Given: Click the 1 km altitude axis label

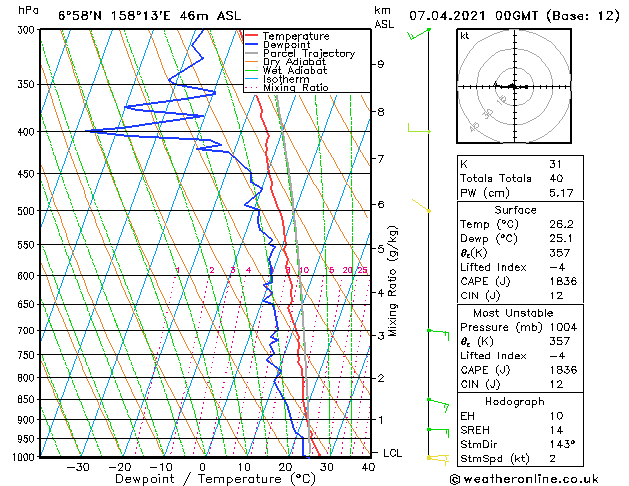Looking at the screenshot, I should 381,420.
